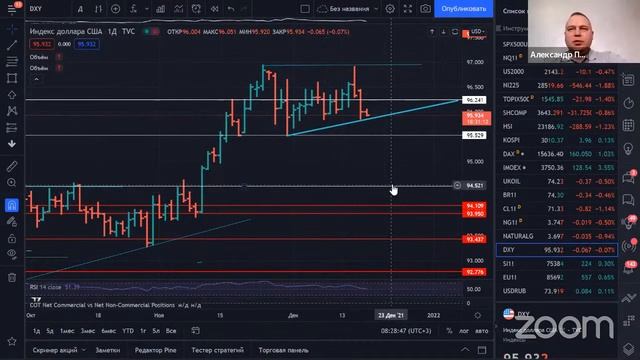Viewport: 640px width, 360px height.
Task: Expand bottom panel with chevron up
Action: point(465,349)
